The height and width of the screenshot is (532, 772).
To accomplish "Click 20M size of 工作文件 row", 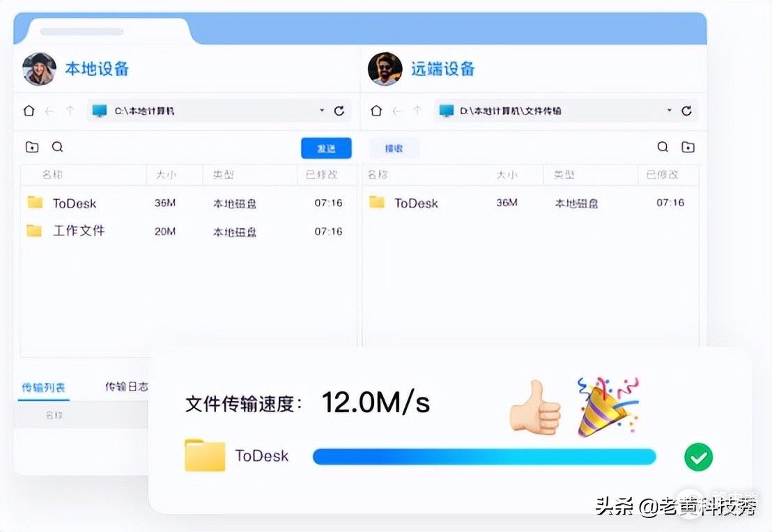I will [165, 231].
